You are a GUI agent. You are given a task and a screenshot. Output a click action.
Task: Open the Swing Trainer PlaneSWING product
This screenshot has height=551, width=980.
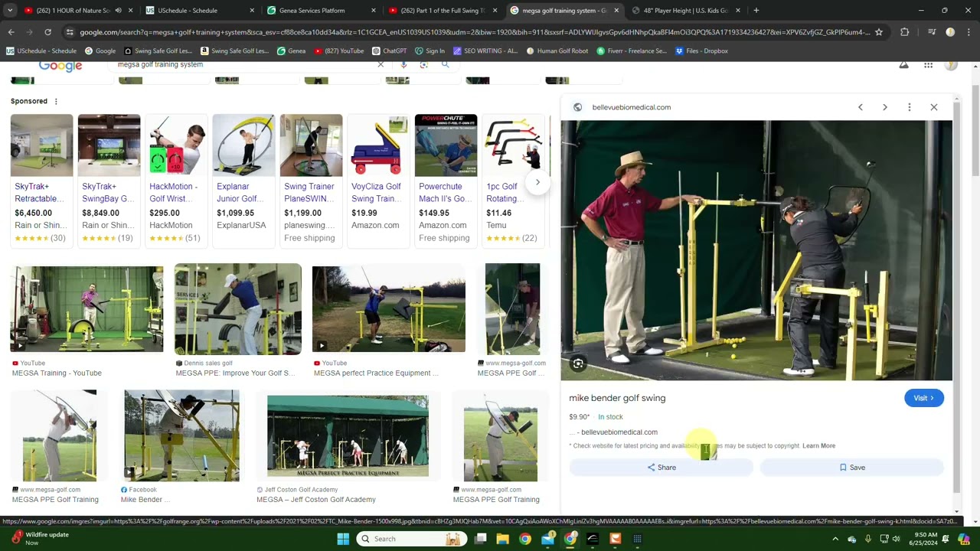tap(311, 181)
